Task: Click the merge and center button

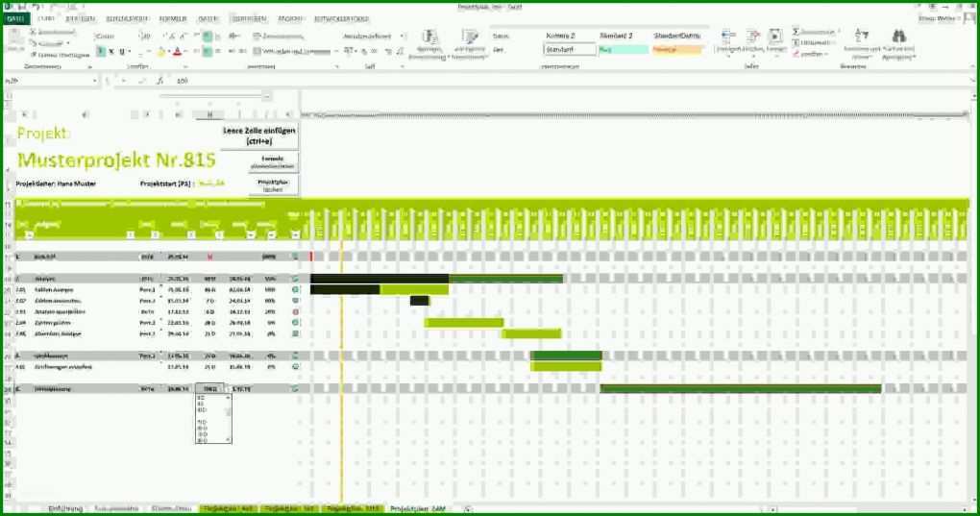Action: tap(291, 51)
